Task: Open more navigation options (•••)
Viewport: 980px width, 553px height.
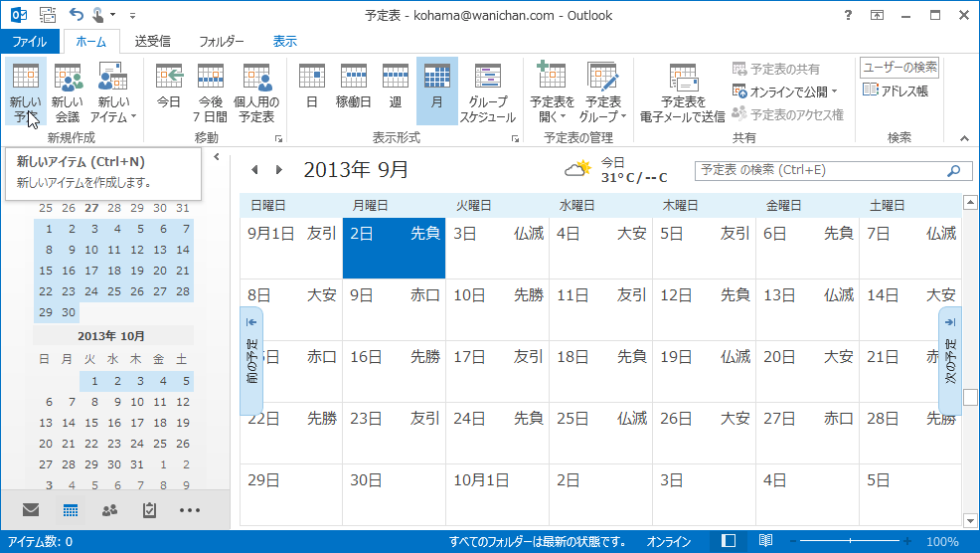Action: click(190, 510)
